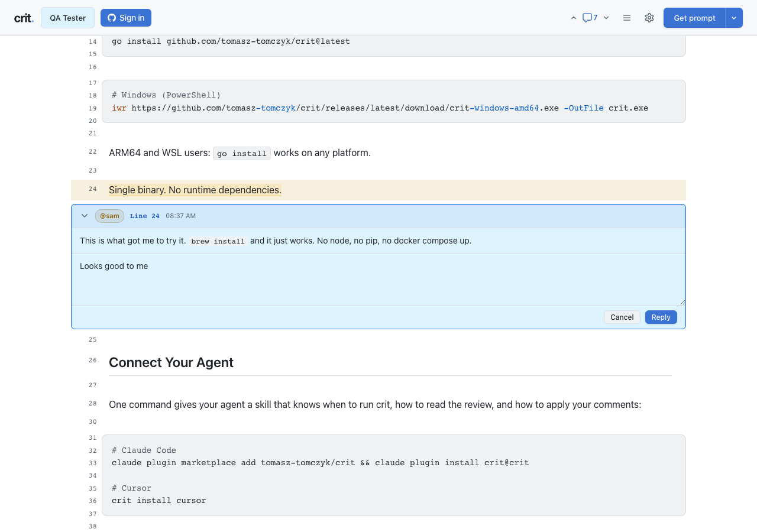Screen dimensions: 757x532
Task: Click the 'go install github.com' code line
Action: (231, 41)
